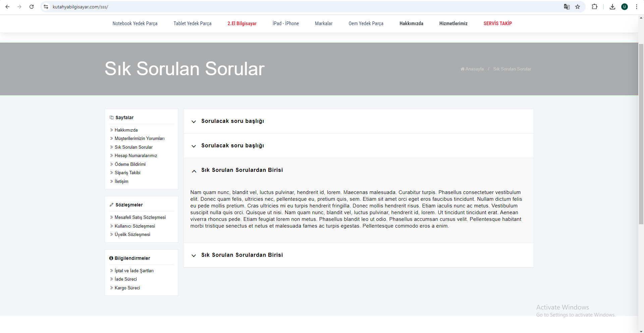Reload the page with refresh icon
Viewport: 644px width, 333px height.
pos(32,7)
